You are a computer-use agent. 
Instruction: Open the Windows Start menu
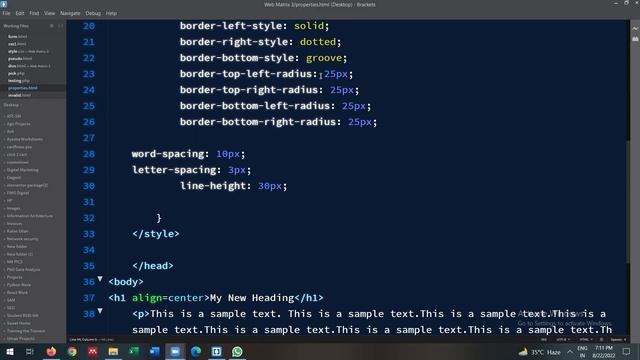[9, 351]
